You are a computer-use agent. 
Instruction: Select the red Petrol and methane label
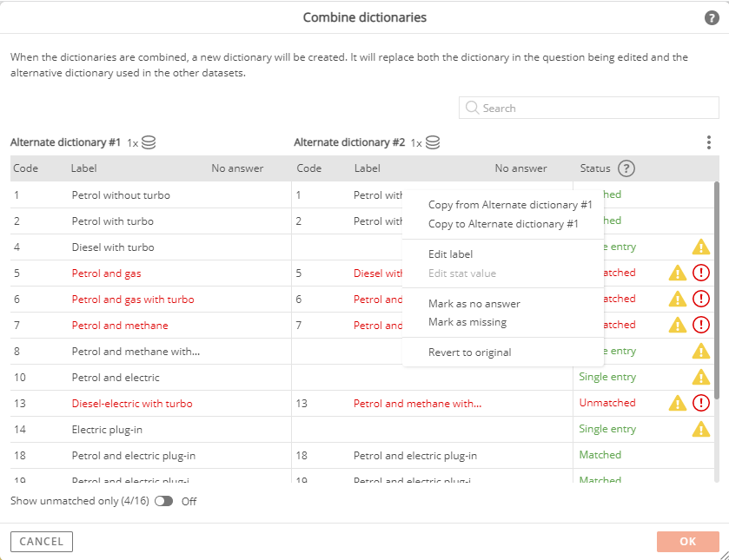pyautogui.click(x=120, y=326)
